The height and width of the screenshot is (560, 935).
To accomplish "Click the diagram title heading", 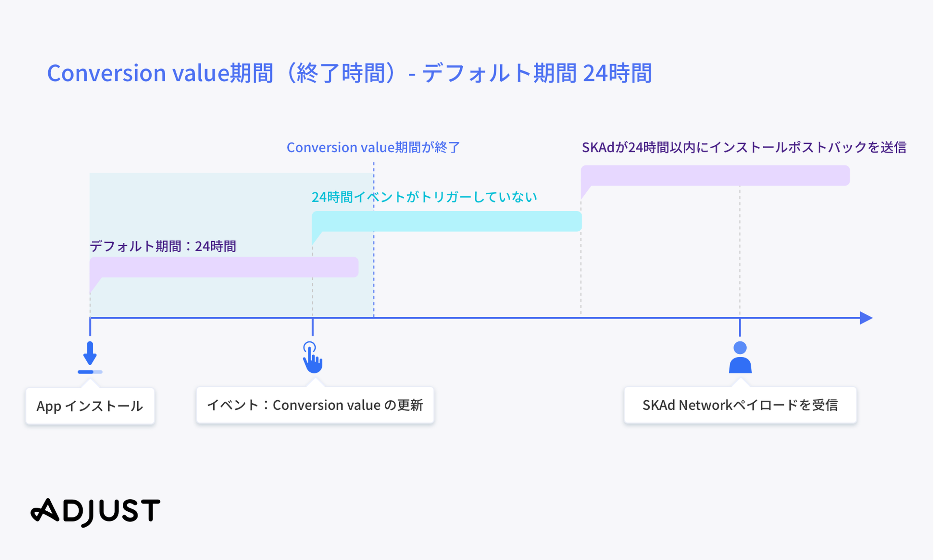I will point(350,73).
